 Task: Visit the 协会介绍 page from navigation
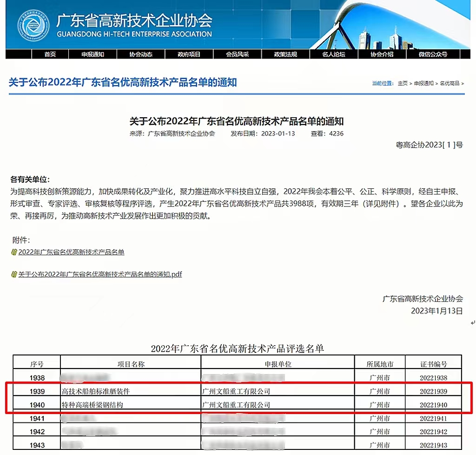pyautogui.click(x=382, y=54)
